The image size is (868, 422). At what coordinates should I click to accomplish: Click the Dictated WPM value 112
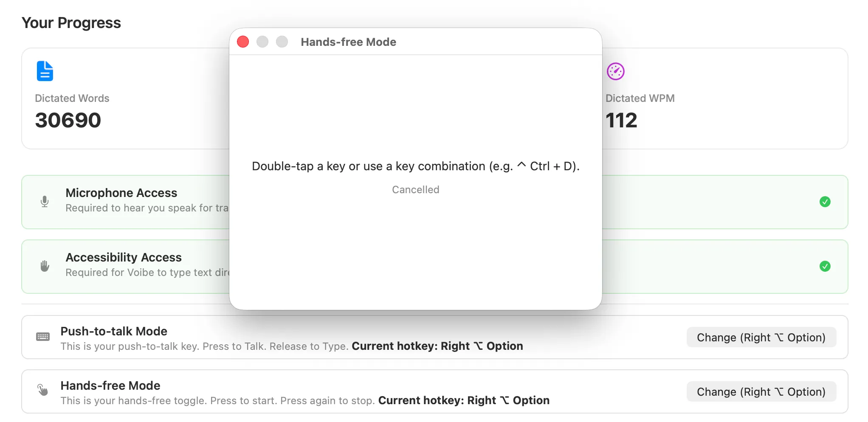[621, 120]
